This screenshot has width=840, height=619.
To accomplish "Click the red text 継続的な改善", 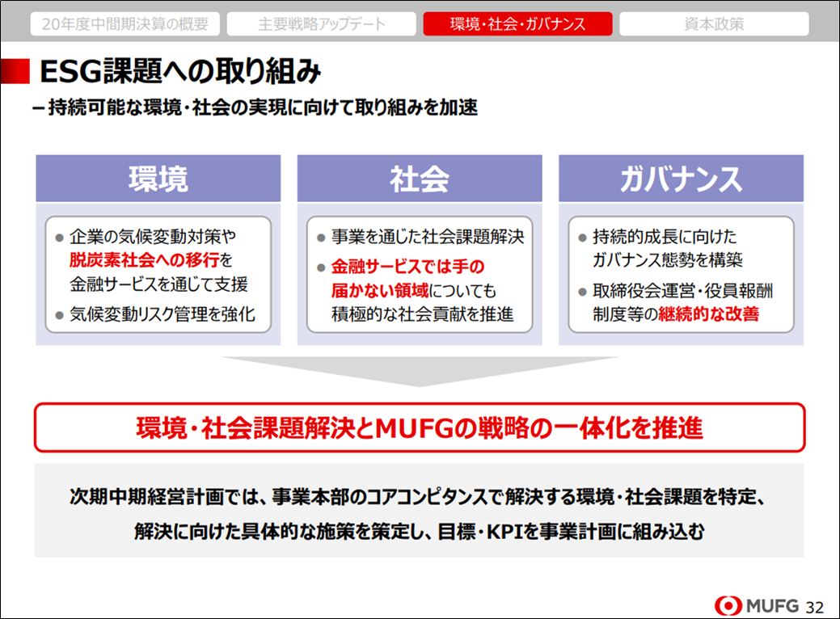I will pyautogui.click(x=709, y=314).
